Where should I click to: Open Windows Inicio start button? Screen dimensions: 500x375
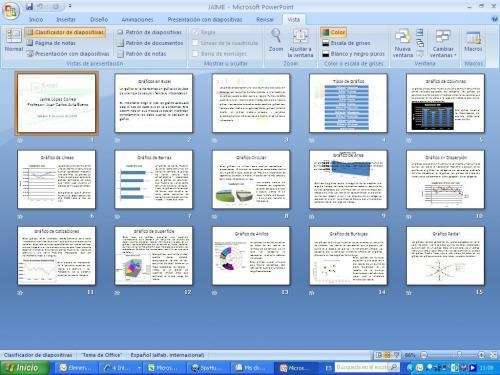[24, 368]
